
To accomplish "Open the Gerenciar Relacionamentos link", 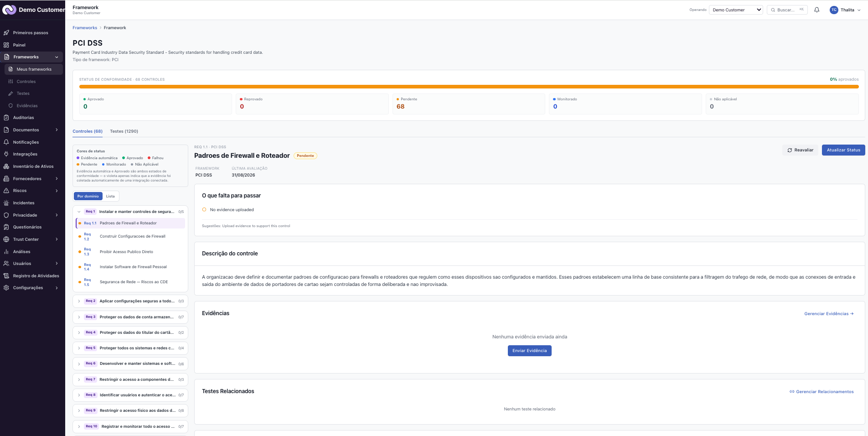I will (821, 392).
